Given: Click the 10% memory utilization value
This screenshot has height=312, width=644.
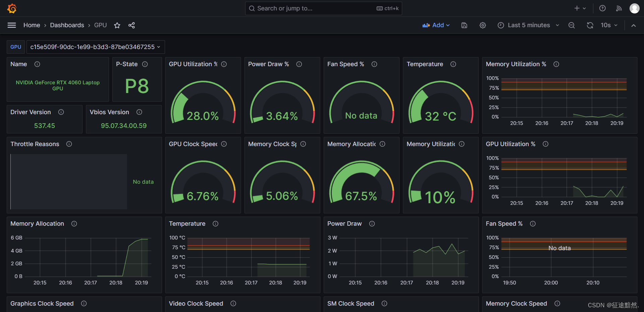Looking at the screenshot, I should tap(440, 197).
